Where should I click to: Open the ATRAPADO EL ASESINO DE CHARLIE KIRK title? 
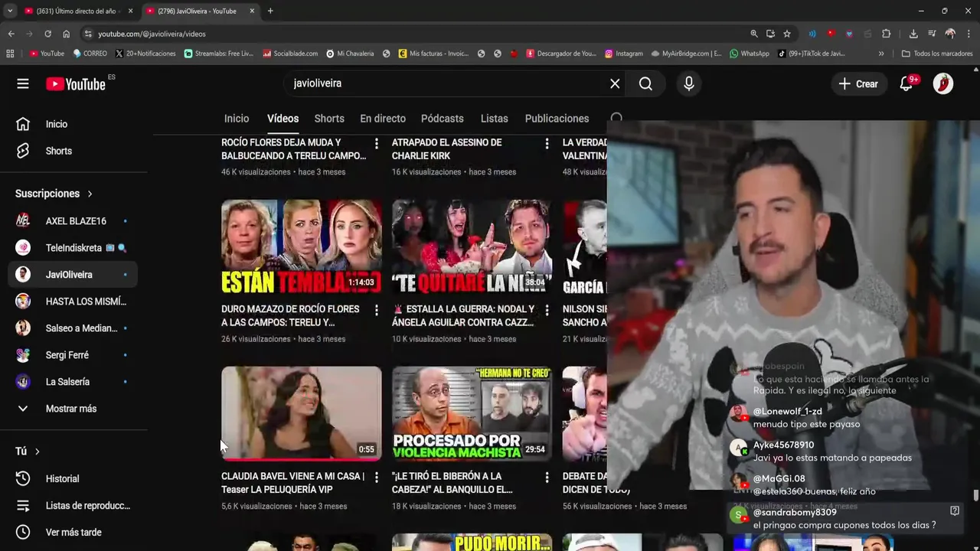click(447, 149)
